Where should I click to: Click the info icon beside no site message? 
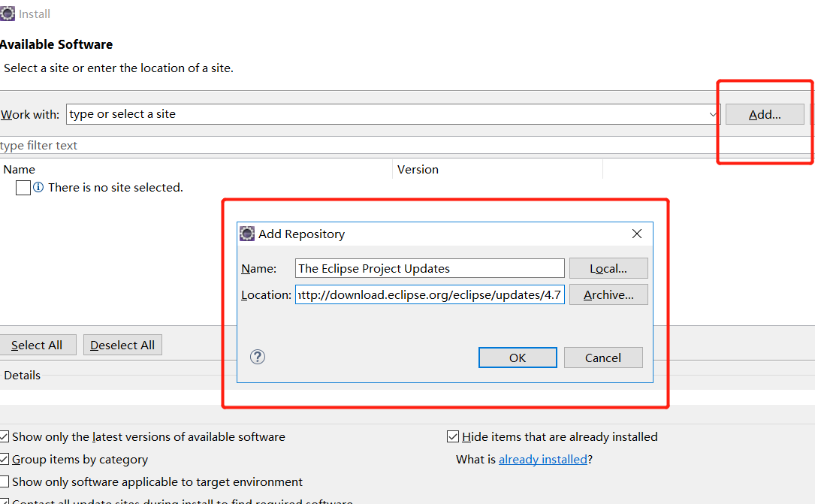click(x=38, y=187)
